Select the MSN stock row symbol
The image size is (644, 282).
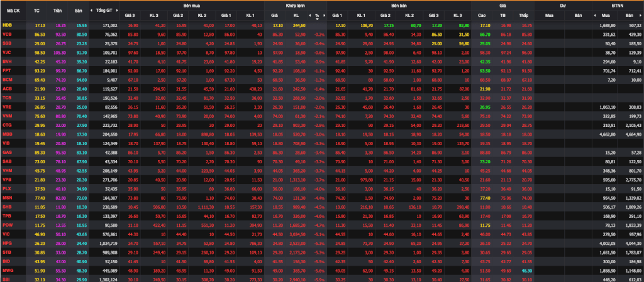click(7, 197)
